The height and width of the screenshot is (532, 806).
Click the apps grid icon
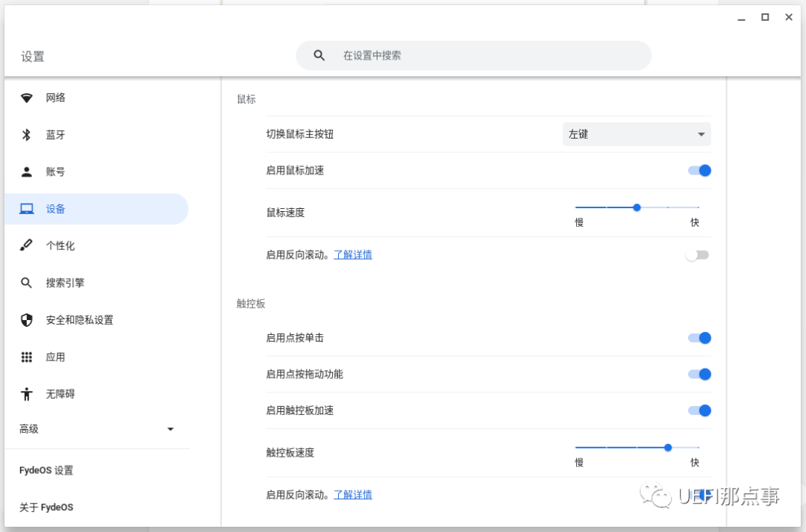point(27,357)
